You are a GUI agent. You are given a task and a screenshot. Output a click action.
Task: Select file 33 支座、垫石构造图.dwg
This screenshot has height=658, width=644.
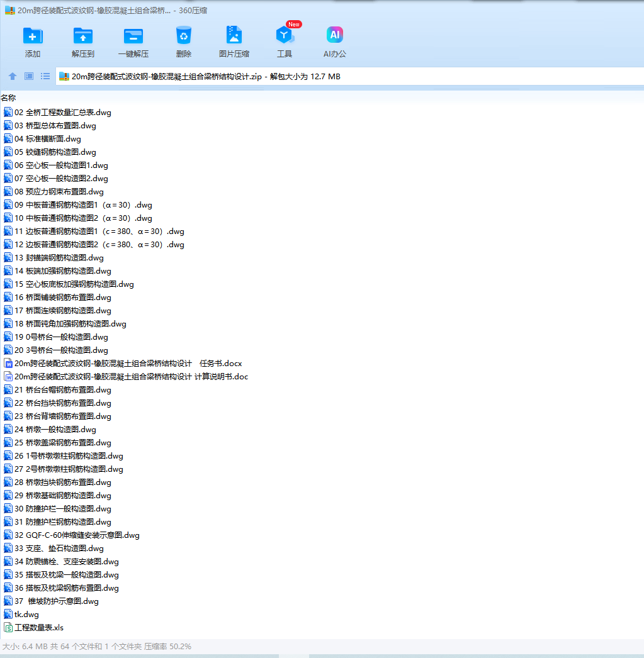[54, 549]
